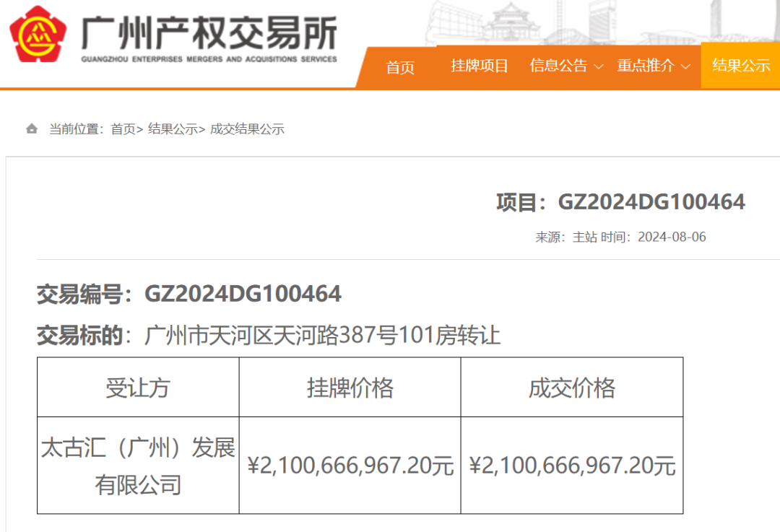Open the 挂牌项目 navigation menu item
The image size is (780, 532).
(x=479, y=65)
